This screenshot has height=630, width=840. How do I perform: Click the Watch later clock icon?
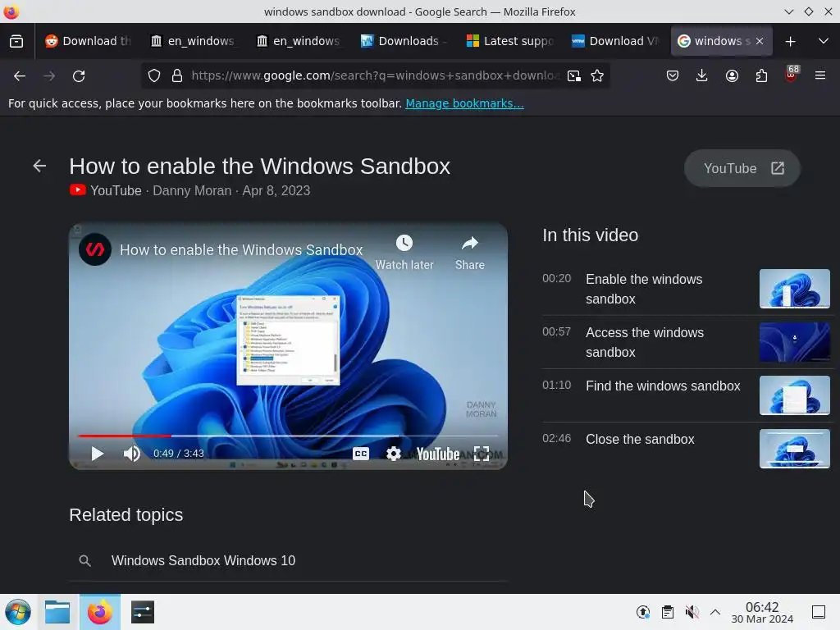(404, 243)
